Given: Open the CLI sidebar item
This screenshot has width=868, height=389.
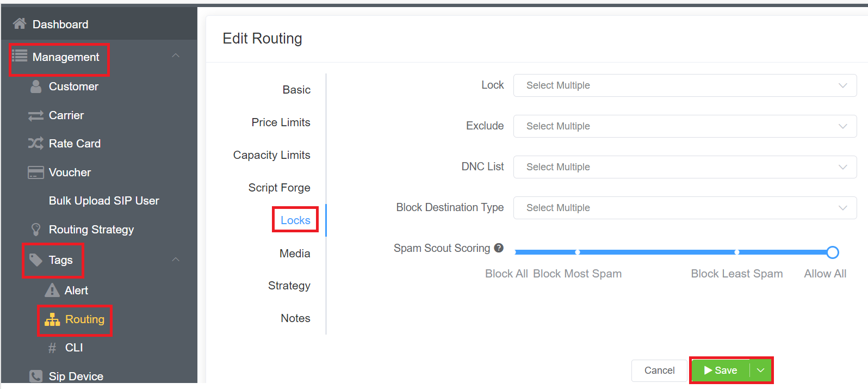Looking at the screenshot, I should point(74,348).
